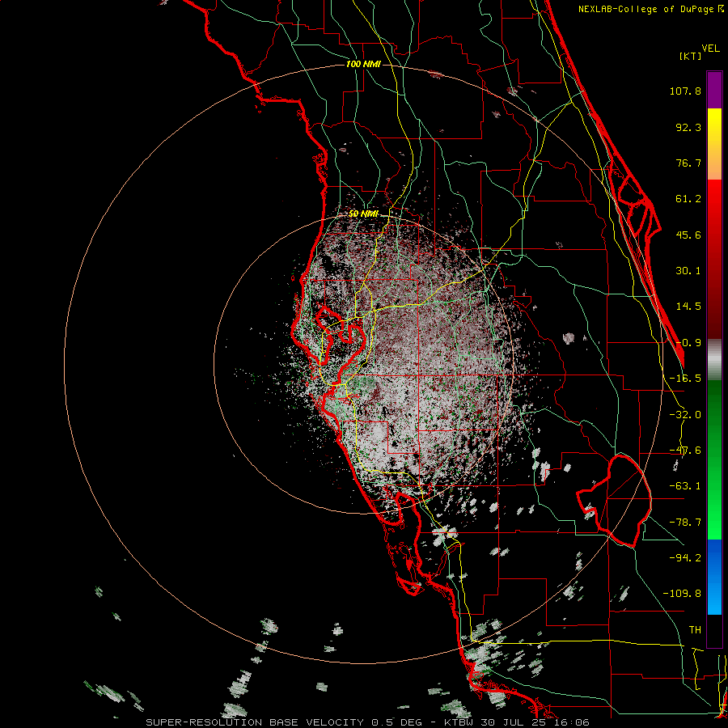Click the 100 NMI range ring label
The width and height of the screenshot is (728, 728).
[x=363, y=64]
